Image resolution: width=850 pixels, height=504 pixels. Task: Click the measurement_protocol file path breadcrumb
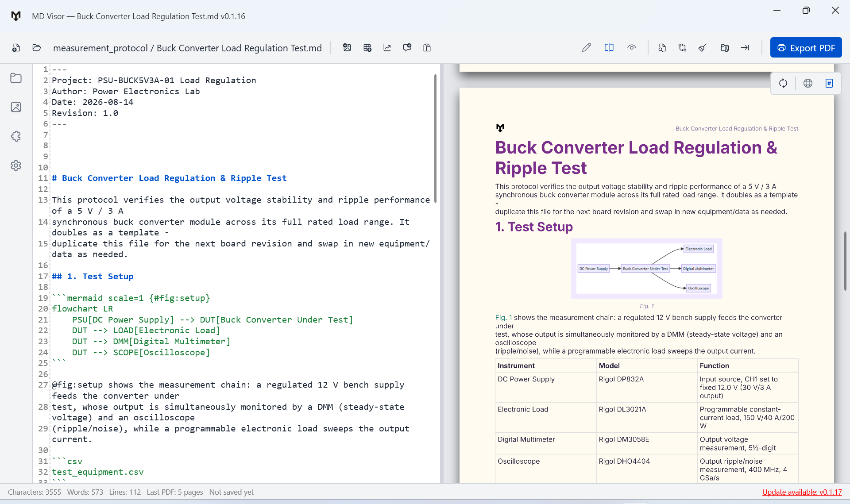click(x=187, y=48)
